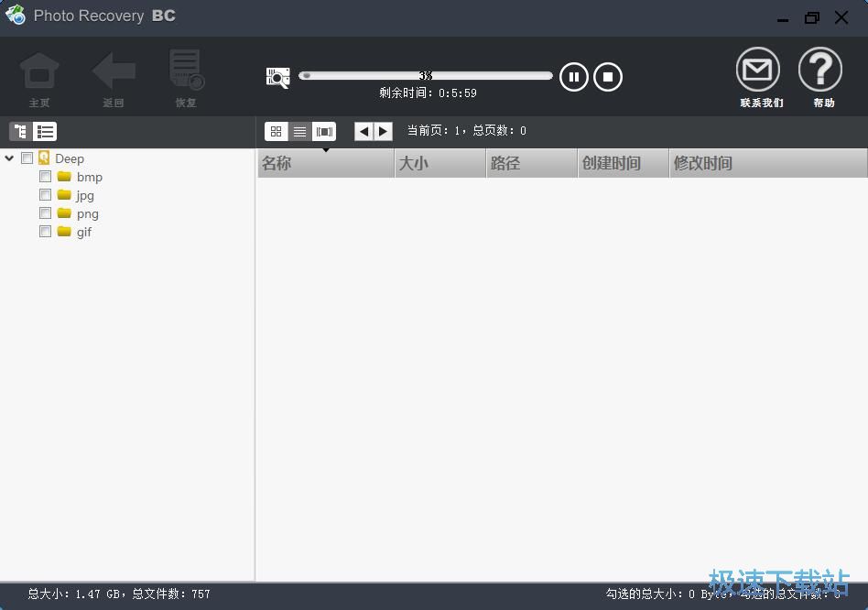Click the Deep scan drive icon

(x=44, y=158)
